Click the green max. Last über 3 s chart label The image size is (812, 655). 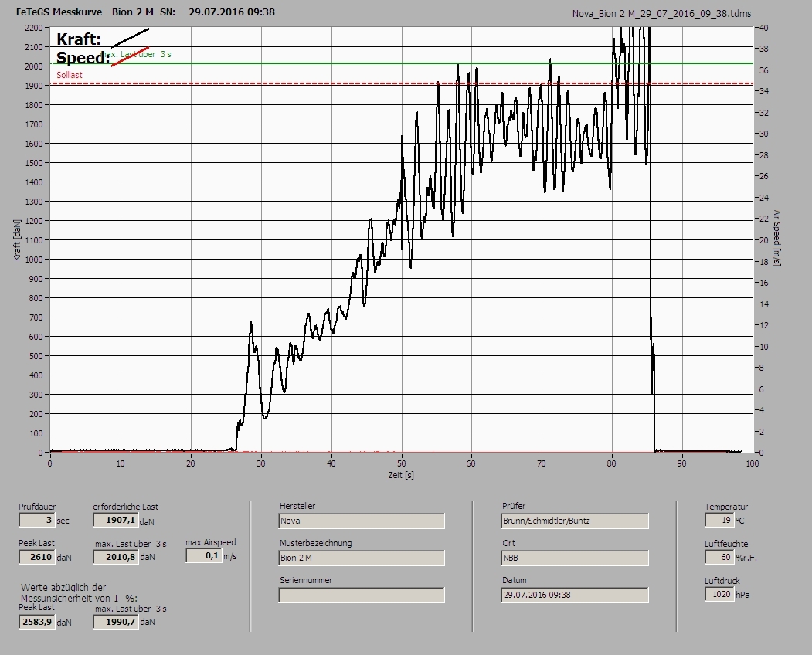(137, 54)
